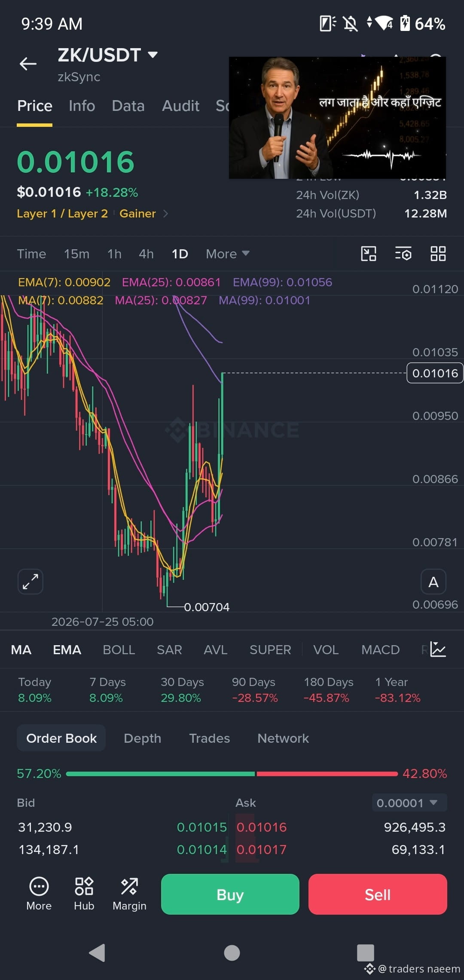Screen dimensions: 464x980
Task: Tap the green bid ratio bar
Action: pos(160,774)
